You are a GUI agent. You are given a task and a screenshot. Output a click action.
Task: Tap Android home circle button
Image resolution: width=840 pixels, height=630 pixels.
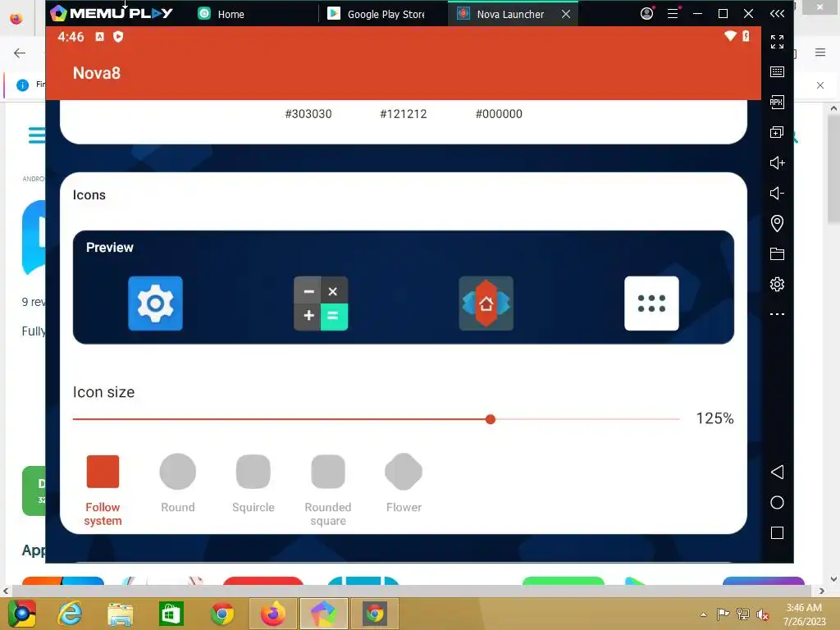(777, 503)
